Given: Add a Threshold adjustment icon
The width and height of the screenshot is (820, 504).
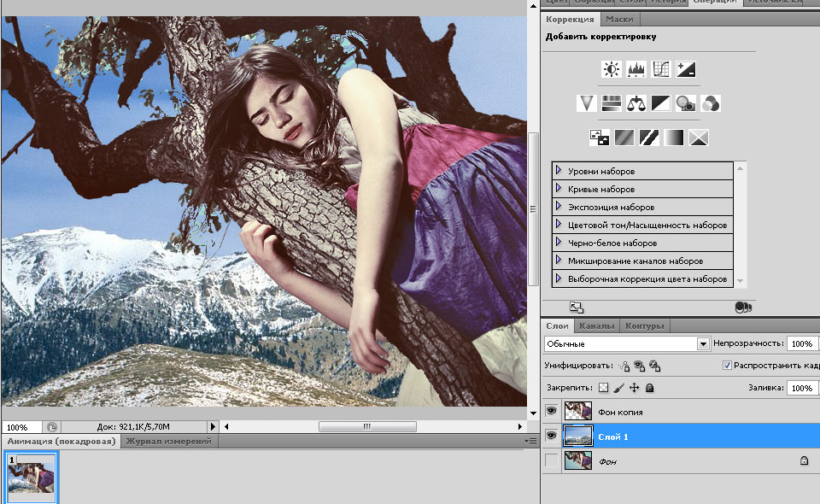Looking at the screenshot, I should pyautogui.click(x=648, y=138).
